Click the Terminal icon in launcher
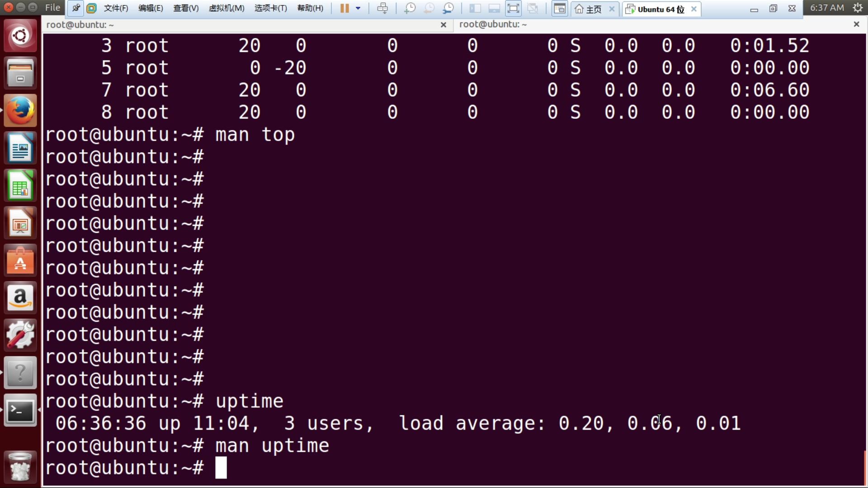 click(20, 411)
